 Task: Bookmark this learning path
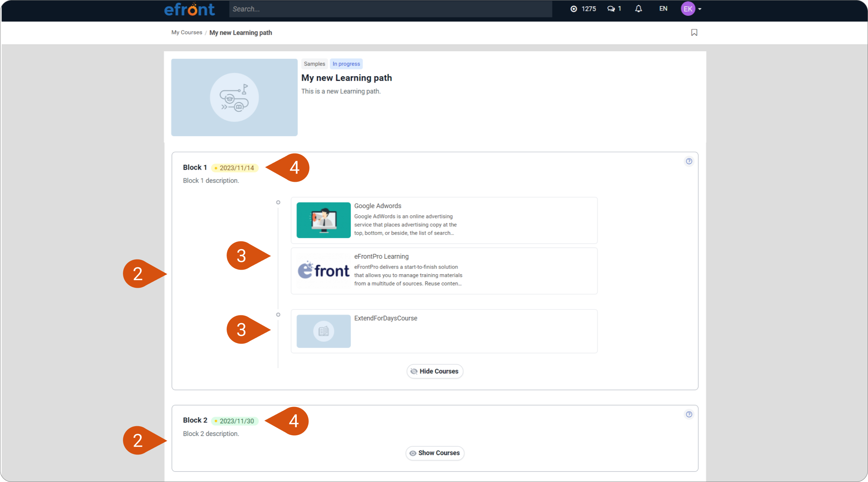[694, 32]
